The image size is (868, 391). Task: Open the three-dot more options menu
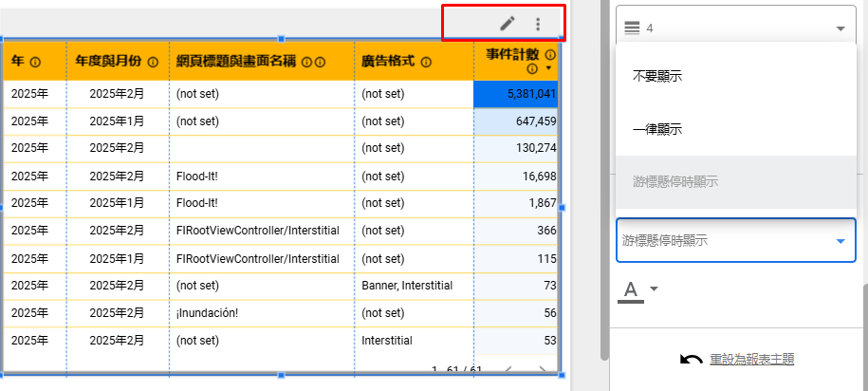(538, 24)
